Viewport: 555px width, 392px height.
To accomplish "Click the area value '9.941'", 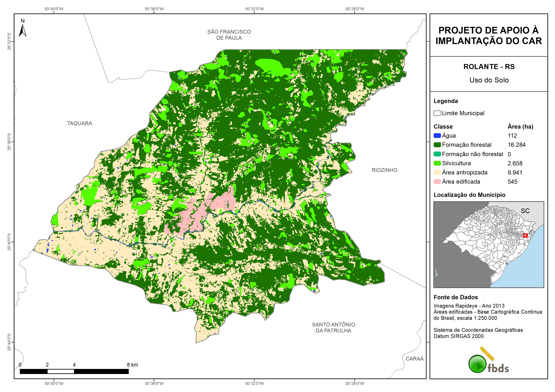I will tap(515, 172).
